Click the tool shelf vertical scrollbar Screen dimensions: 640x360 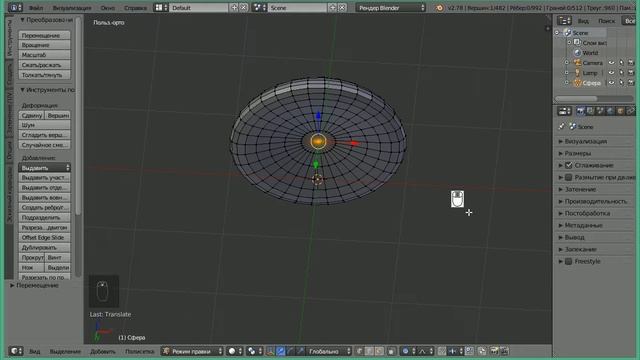pos(78,116)
